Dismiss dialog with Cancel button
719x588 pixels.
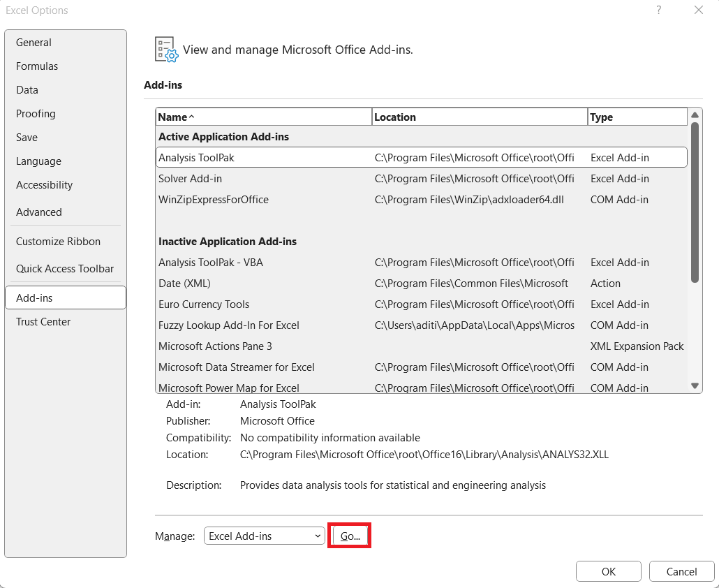(681, 571)
